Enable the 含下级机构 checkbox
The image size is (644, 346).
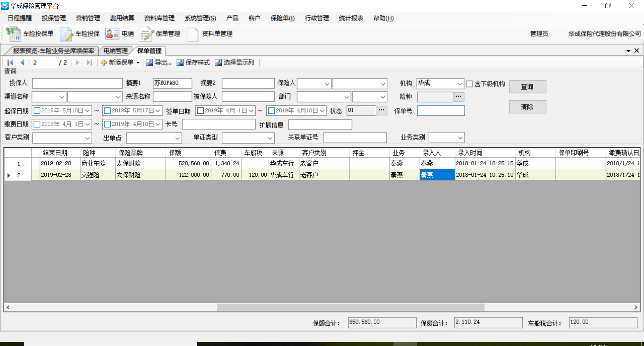pyautogui.click(x=469, y=84)
